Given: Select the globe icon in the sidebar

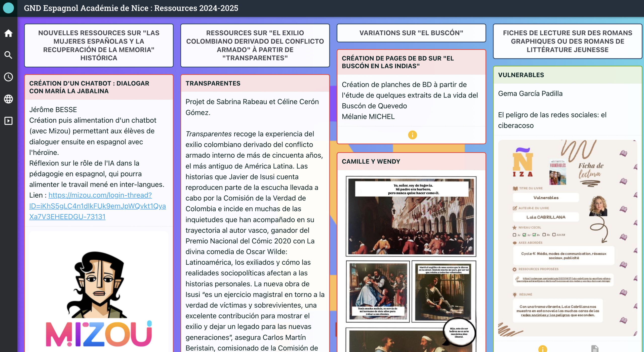Looking at the screenshot, I should 9,99.
